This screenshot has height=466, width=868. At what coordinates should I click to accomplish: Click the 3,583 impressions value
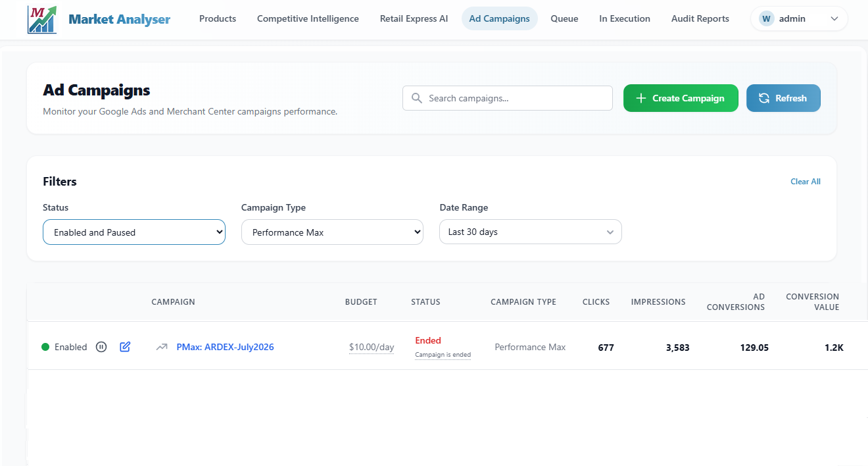(677, 348)
